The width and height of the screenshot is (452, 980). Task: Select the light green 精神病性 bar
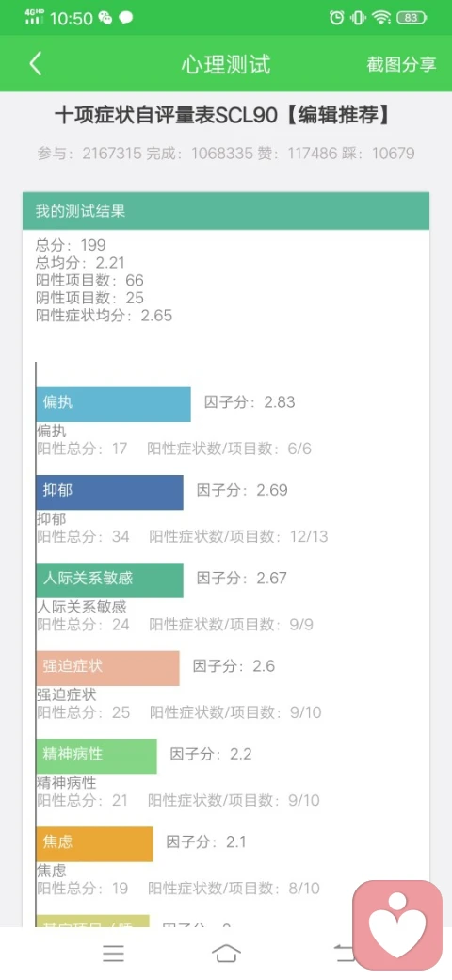(x=96, y=757)
